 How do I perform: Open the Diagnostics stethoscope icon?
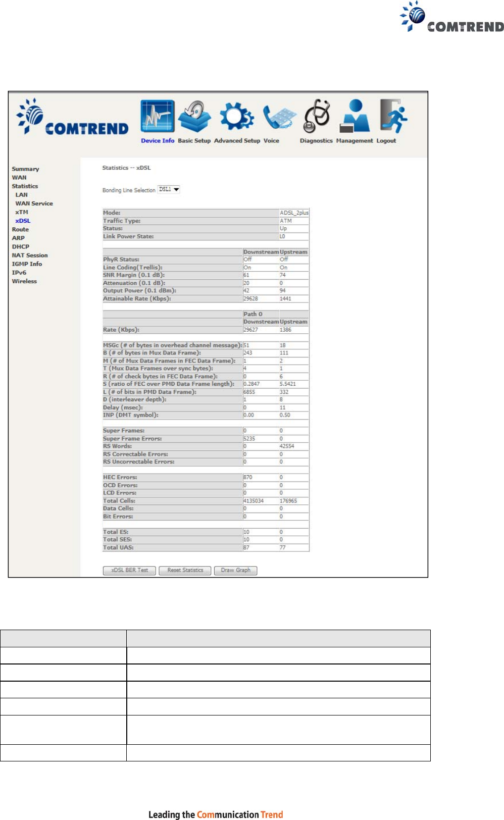point(317,117)
